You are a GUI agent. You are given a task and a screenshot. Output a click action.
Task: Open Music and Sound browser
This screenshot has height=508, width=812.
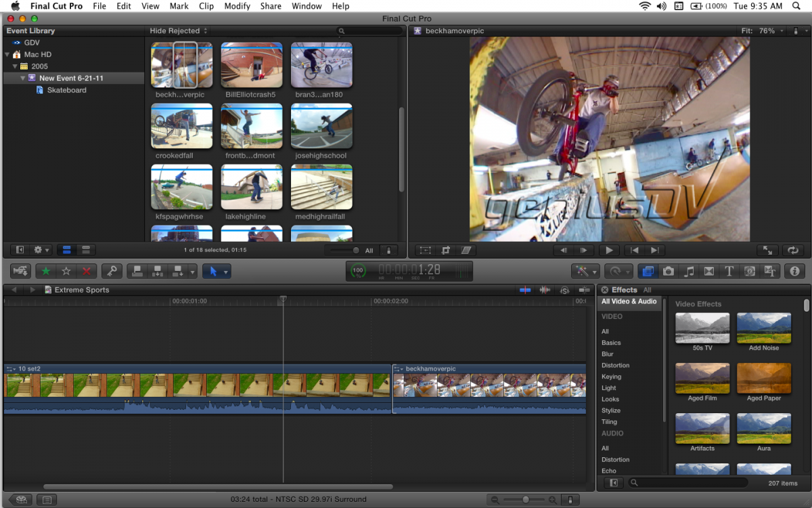(689, 272)
